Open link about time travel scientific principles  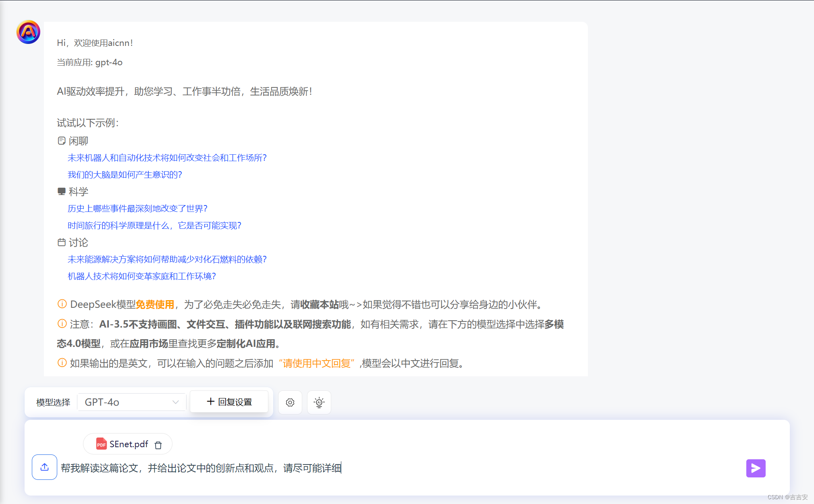point(154,225)
